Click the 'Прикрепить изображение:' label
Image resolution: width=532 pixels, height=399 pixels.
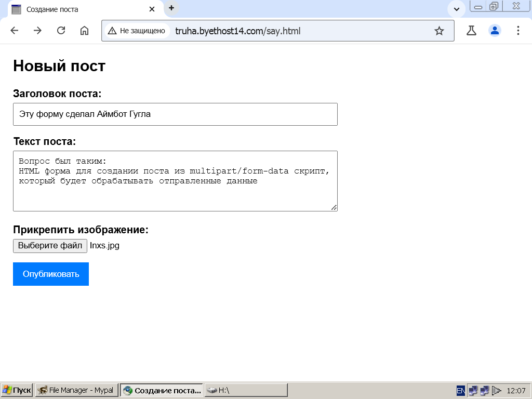[x=81, y=230]
